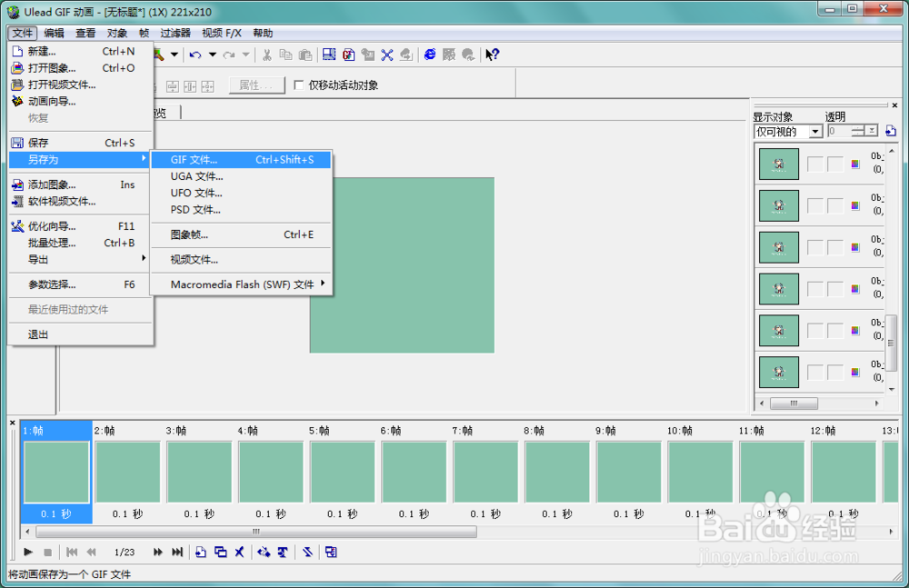Select 优化向导... from file menu

(x=81, y=226)
